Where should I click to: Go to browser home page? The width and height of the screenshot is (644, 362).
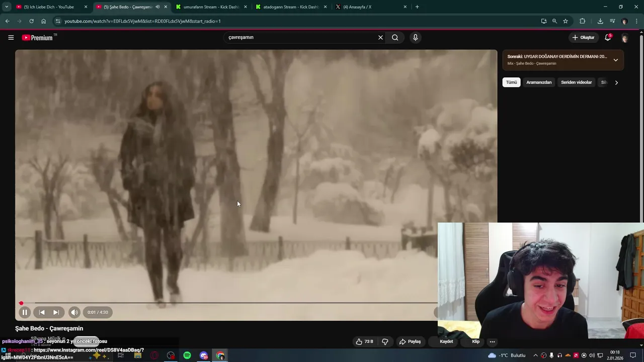pos(43,21)
